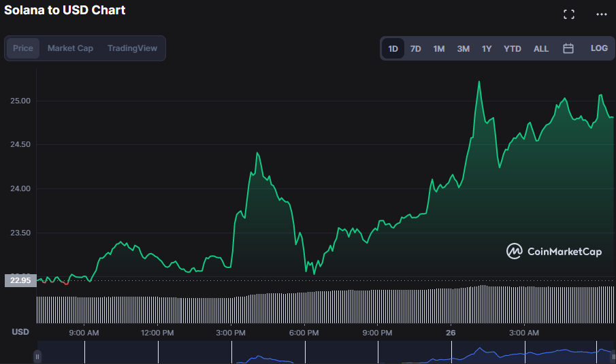616x364 pixels.
Task: Show ALL time price history
Action: click(x=541, y=49)
